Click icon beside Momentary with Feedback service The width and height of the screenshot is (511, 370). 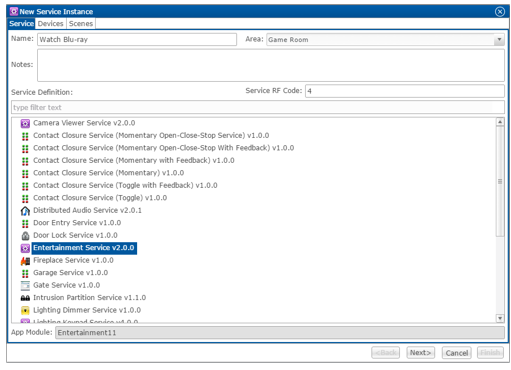pyautogui.click(x=25, y=161)
